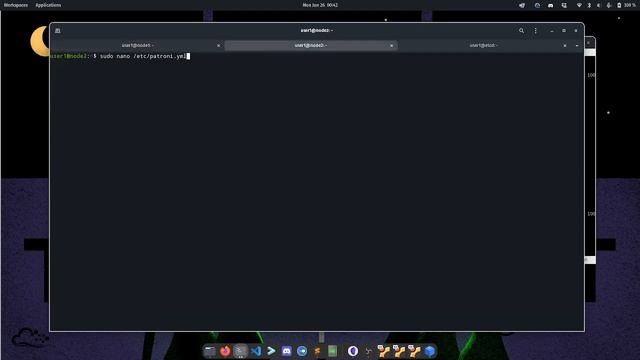Image resolution: width=640 pixels, height=360 pixels.
Task: Open the purple circle app in dock
Action: tap(353, 351)
